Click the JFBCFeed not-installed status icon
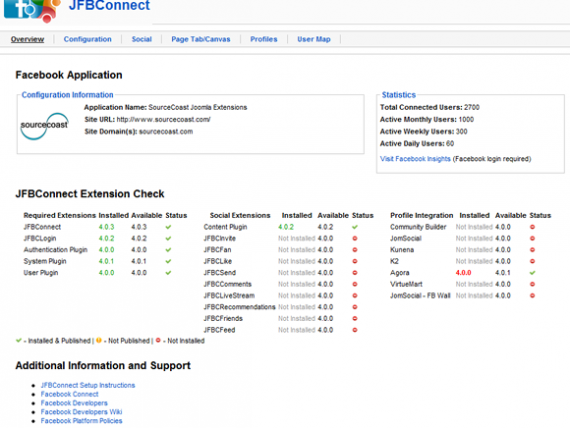This screenshot has height=428, width=570. tap(355, 330)
